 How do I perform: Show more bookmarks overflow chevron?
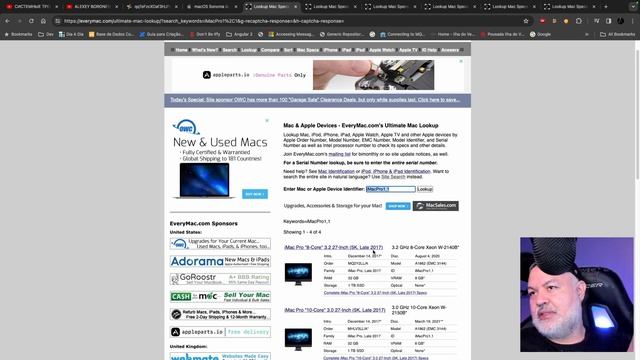coord(587,34)
